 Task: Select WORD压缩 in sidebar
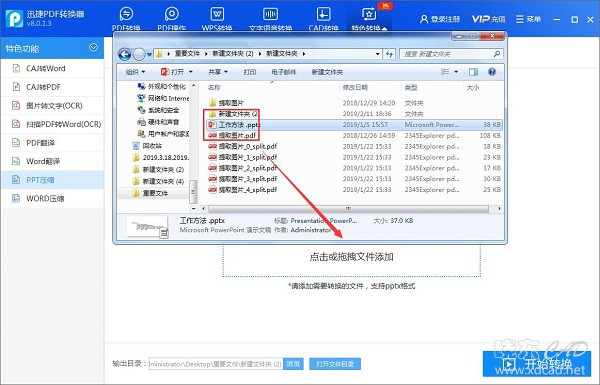(x=52, y=198)
